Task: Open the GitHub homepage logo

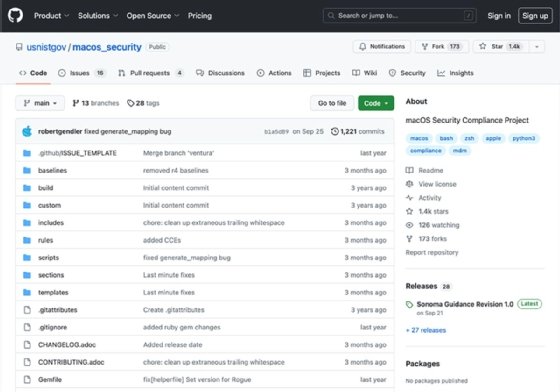Action: pyautogui.click(x=15, y=16)
